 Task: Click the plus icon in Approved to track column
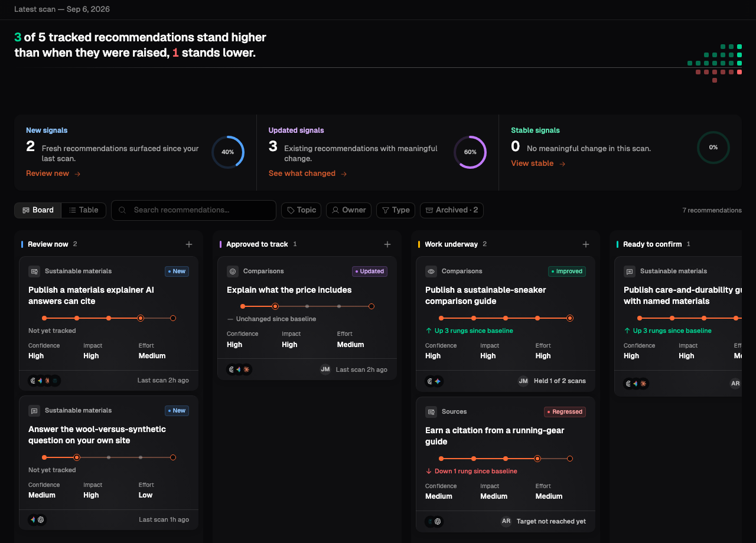click(387, 244)
